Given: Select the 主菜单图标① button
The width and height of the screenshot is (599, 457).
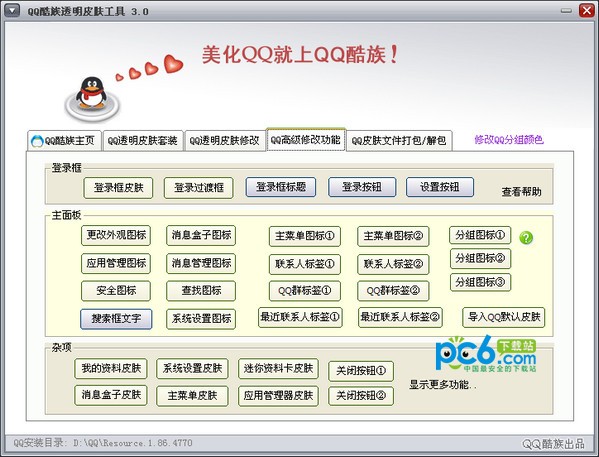Looking at the screenshot, I should [304, 236].
